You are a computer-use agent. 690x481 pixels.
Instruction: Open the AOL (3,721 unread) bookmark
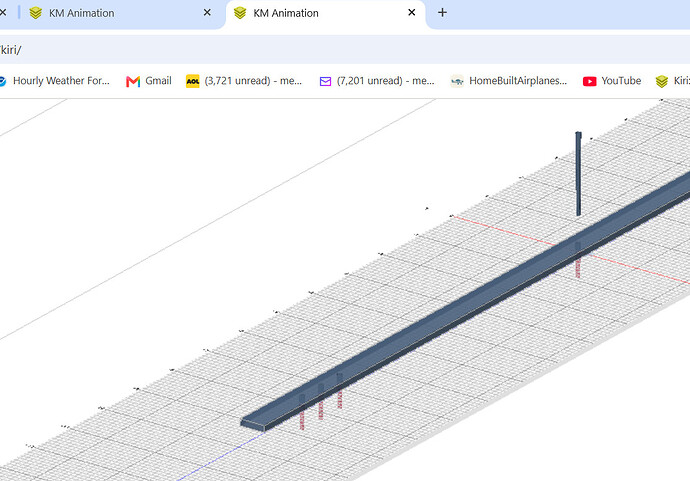[x=244, y=81]
